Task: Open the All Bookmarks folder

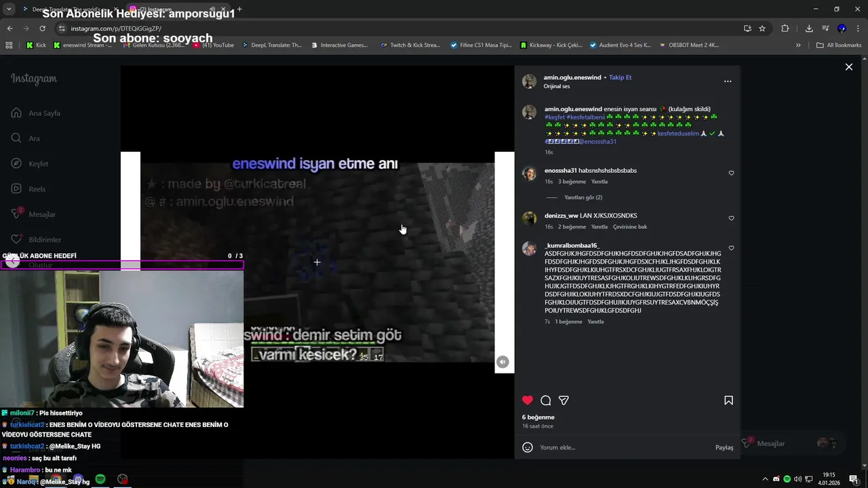Action: click(839, 45)
